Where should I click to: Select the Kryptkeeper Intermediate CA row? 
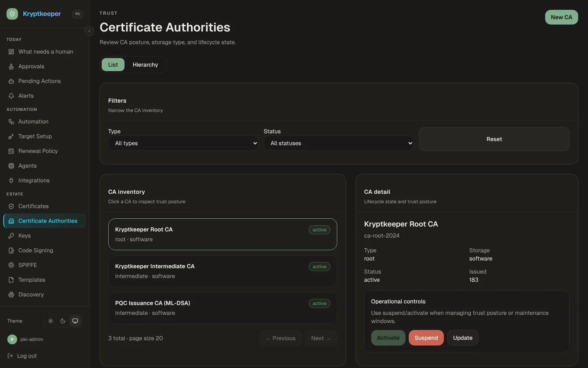[223, 271]
